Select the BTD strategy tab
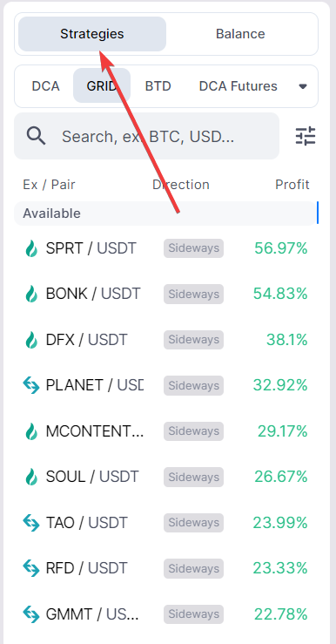 pyautogui.click(x=158, y=86)
